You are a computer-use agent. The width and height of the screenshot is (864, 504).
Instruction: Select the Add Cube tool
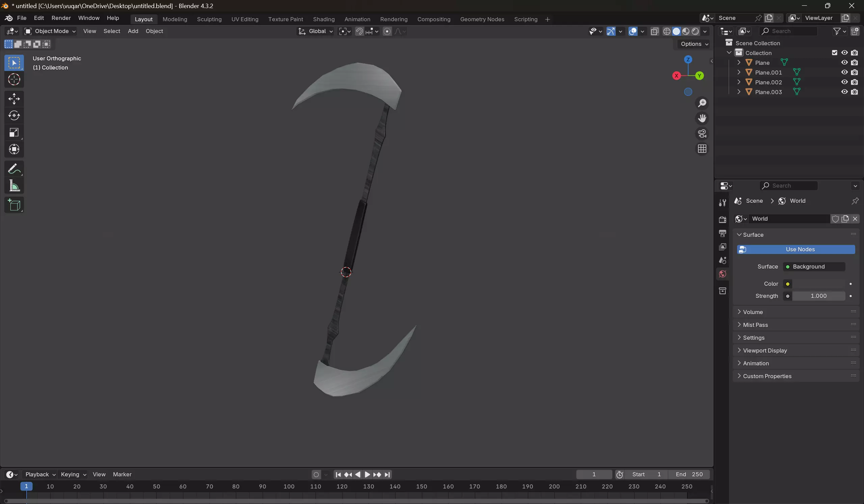[x=14, y=205]
